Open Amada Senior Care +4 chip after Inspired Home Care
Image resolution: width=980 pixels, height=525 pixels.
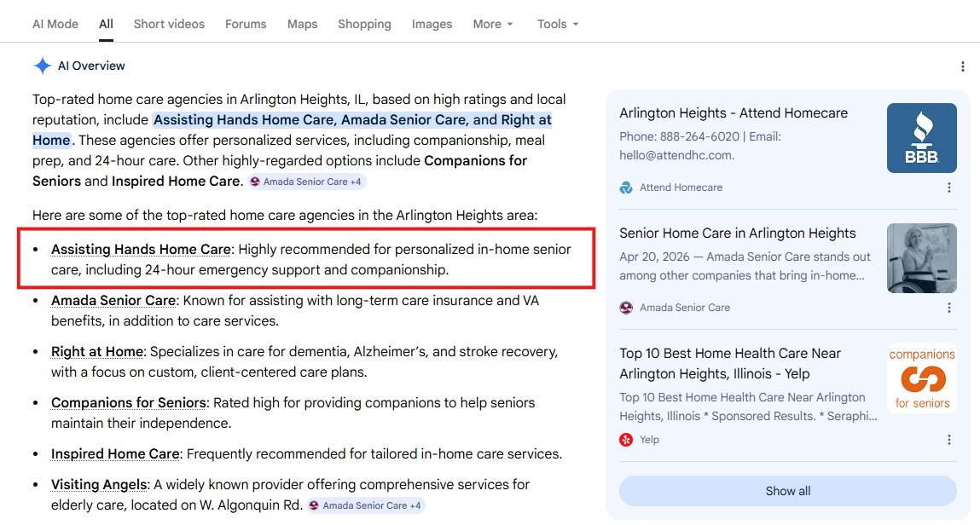pyautogui.click(x=306, y=182)
